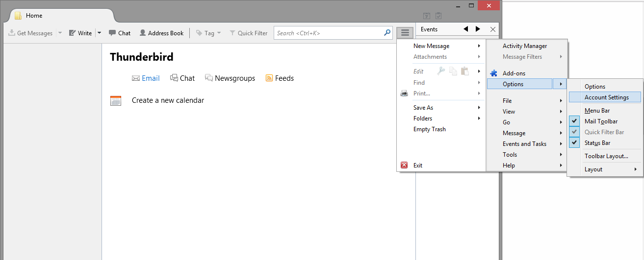644x260 pixels.
Task: Click the Paste clipboard icon in Edit row
Action: pos(464,71)
